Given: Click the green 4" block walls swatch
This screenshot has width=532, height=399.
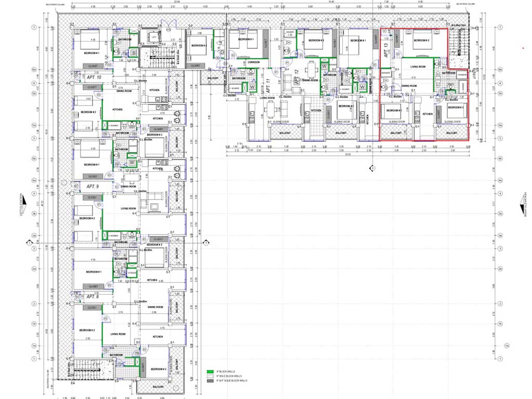Looking at the screenshot, I should point(210,372).
